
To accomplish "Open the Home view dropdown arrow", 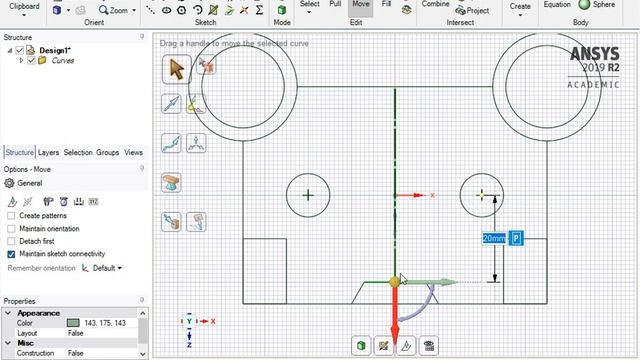I will pos(68,10).
